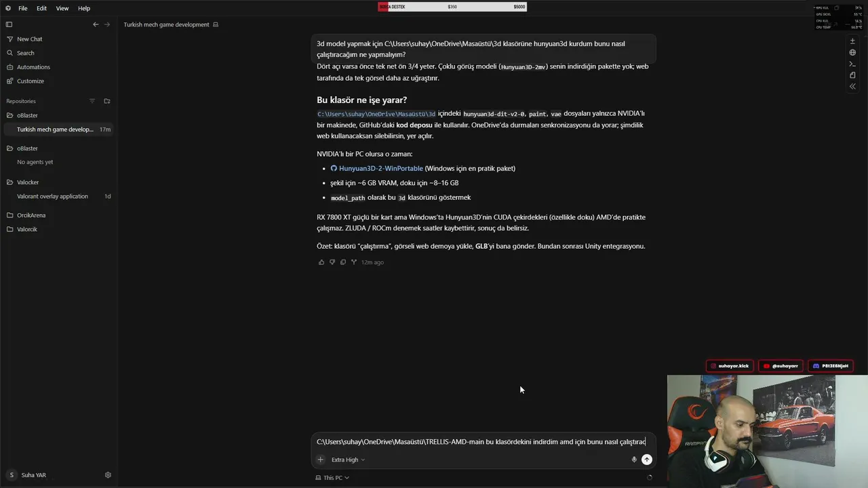Click the @suhayarr YouTube overlay badge
The width and height of the screenshot is (868, 488).
pos(781,366)
